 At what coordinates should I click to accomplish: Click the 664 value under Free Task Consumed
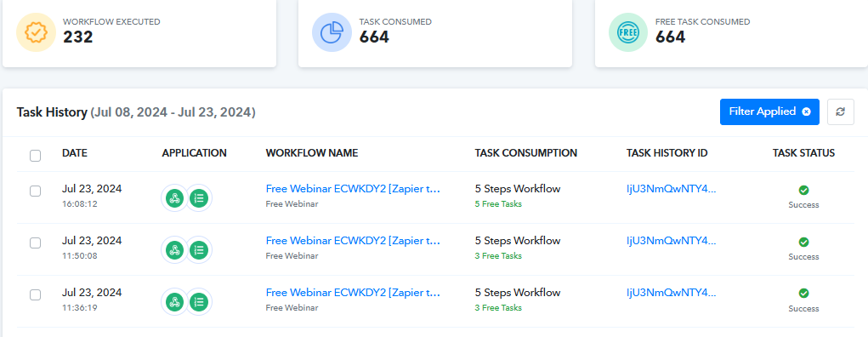pyautogui.click(x=671, y=37)
